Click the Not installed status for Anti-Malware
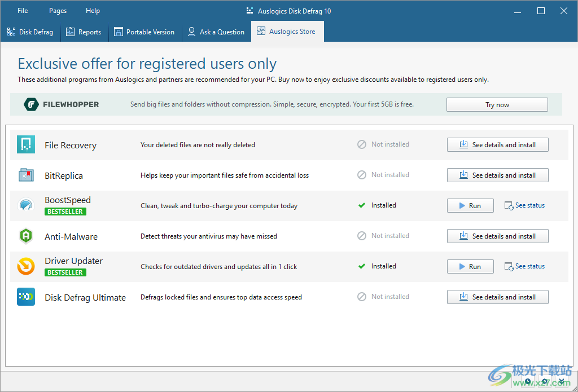This screenshot has height=392, width=578. pyautogui.click(x=383, y=235)
